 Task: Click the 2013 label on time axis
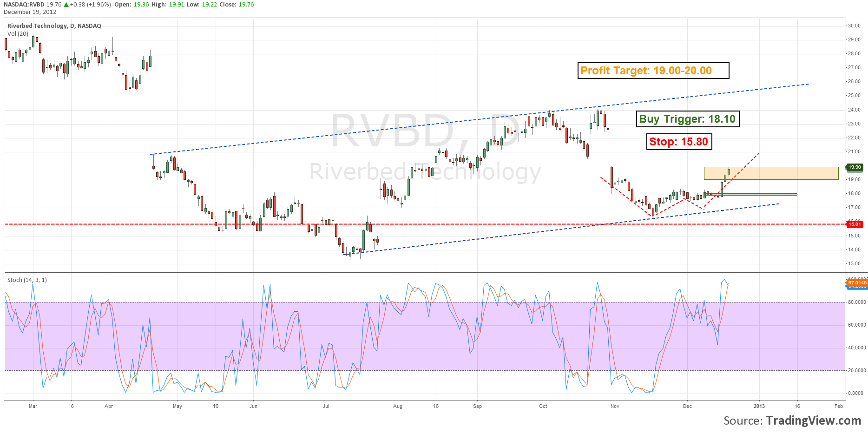[x=759, y=406]
